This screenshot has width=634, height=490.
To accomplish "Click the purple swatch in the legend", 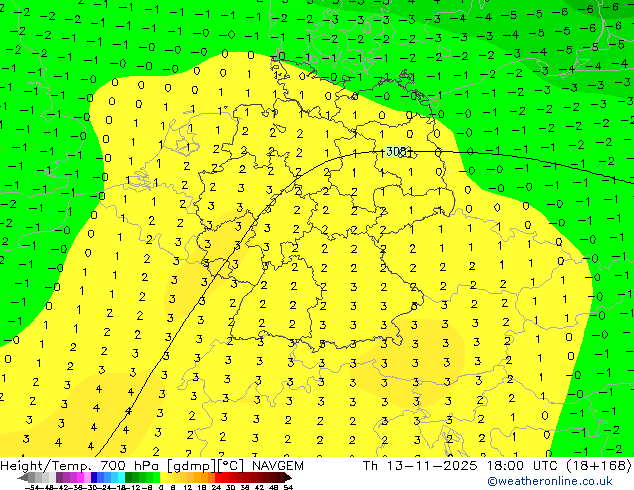I will coord(59,478).
